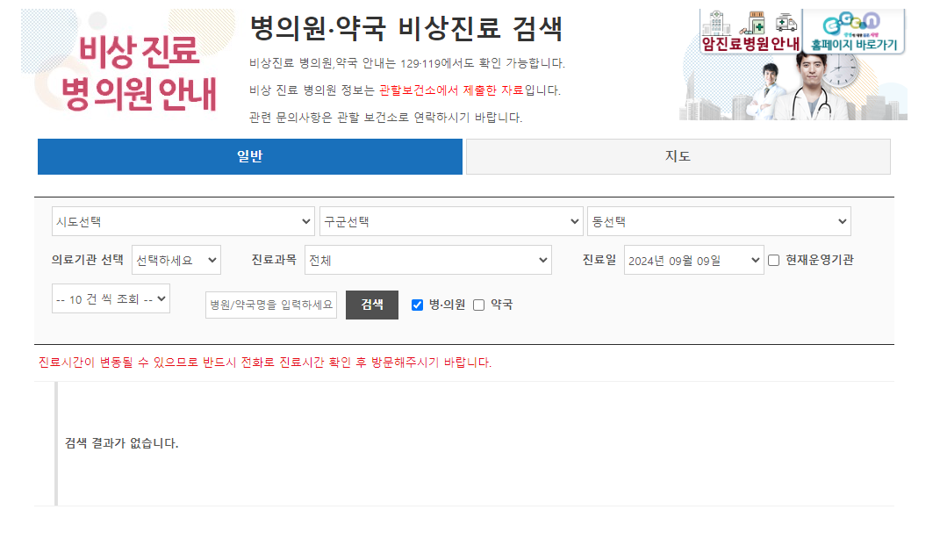The width and height of the screenshot is (940, 560).
Task: Select the 일반 tab
Action: [249, 156]
